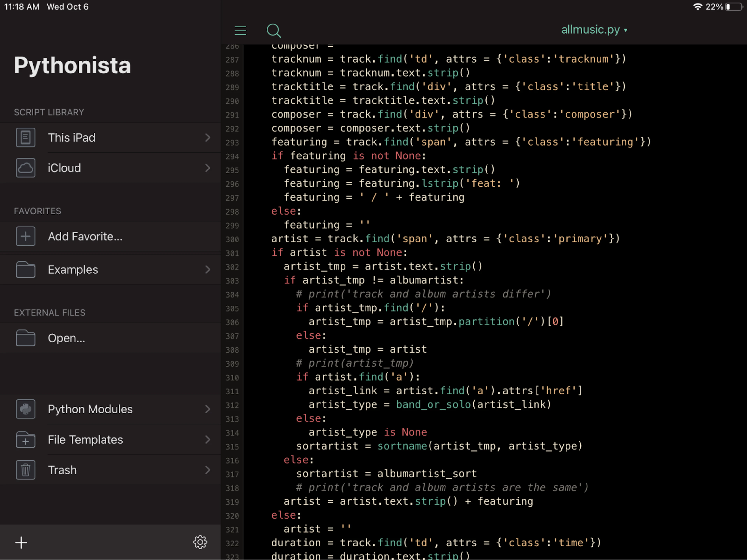
Task: Click the Python Modules snake icon
Action: [25, 409]
